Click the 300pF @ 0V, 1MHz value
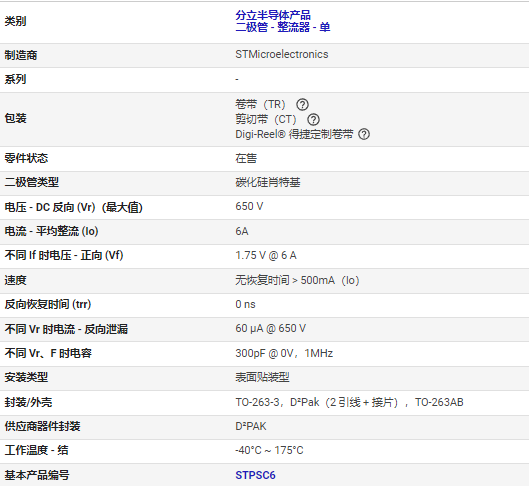This screenshot has width=529, height=486. pyautogui.click(x=284, y=353)
